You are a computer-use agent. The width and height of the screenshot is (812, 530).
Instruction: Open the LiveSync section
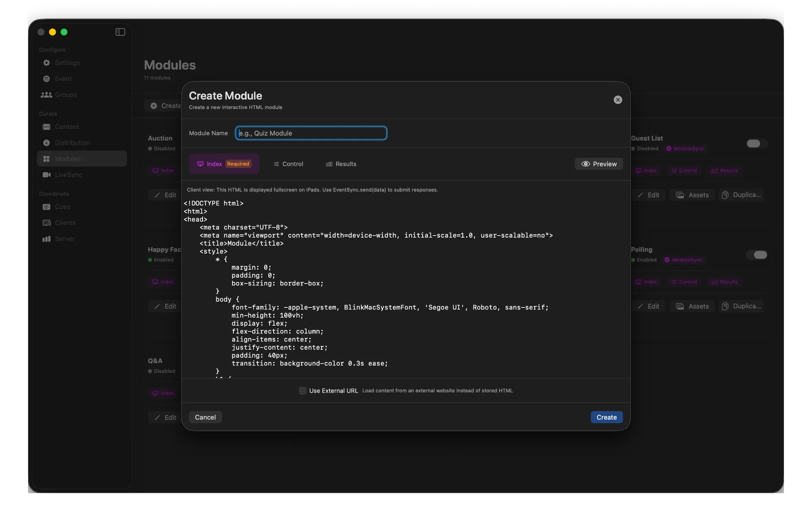click(x=68, y=175)
